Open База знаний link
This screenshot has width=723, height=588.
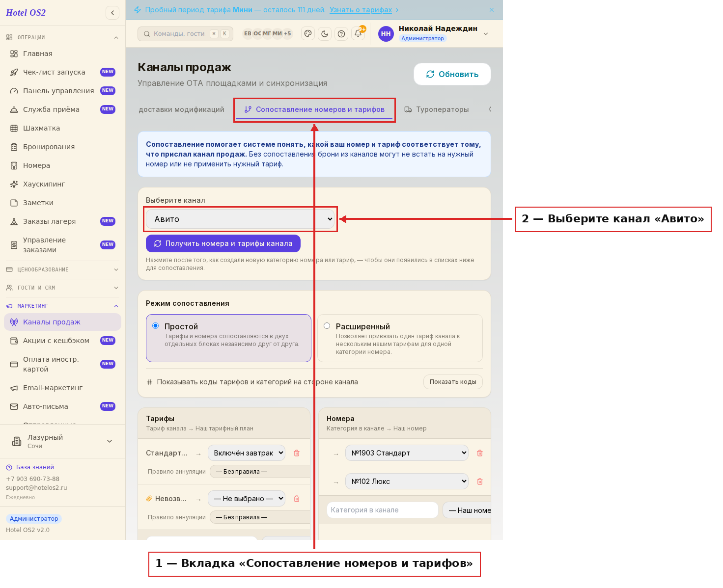point(30,467)
